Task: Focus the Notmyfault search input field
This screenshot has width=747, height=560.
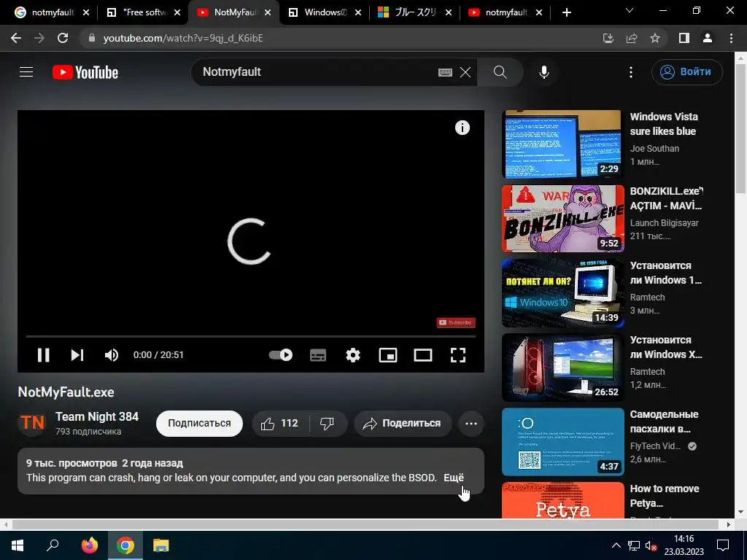Action: coord(314,72)
